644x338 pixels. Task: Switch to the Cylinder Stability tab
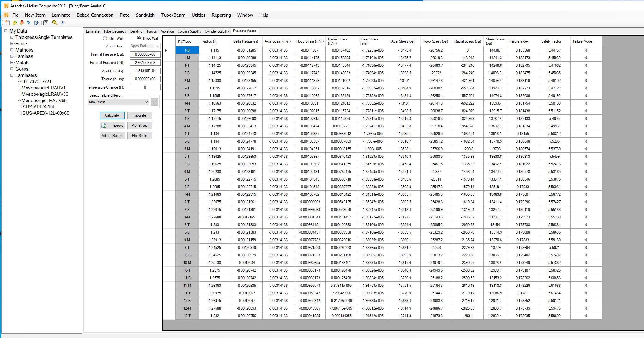[217, 31]
